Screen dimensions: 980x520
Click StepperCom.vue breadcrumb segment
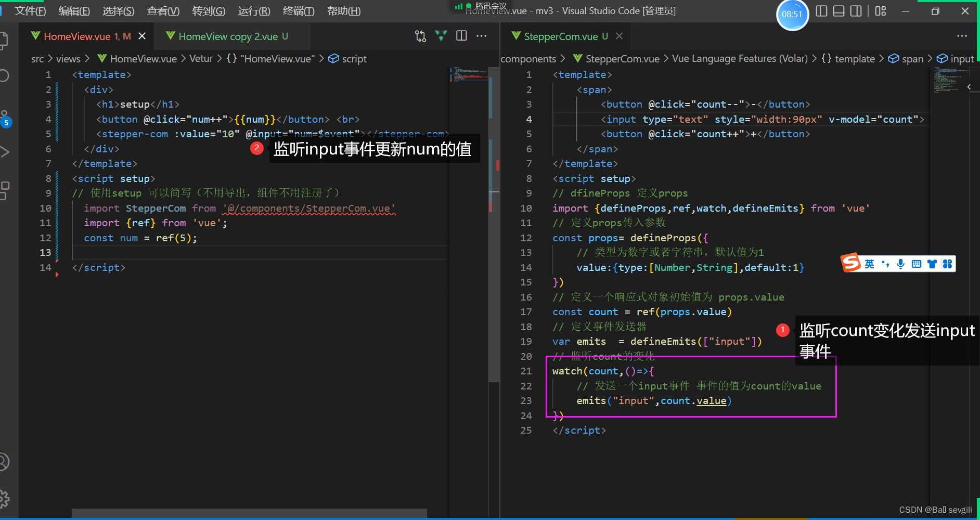pos(616,59)
